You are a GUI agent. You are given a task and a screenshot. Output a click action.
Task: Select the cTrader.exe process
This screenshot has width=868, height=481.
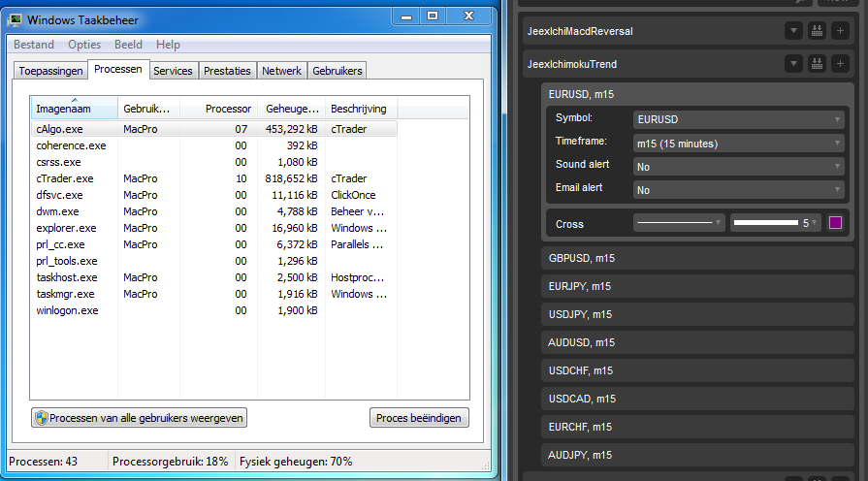[213, 178]
